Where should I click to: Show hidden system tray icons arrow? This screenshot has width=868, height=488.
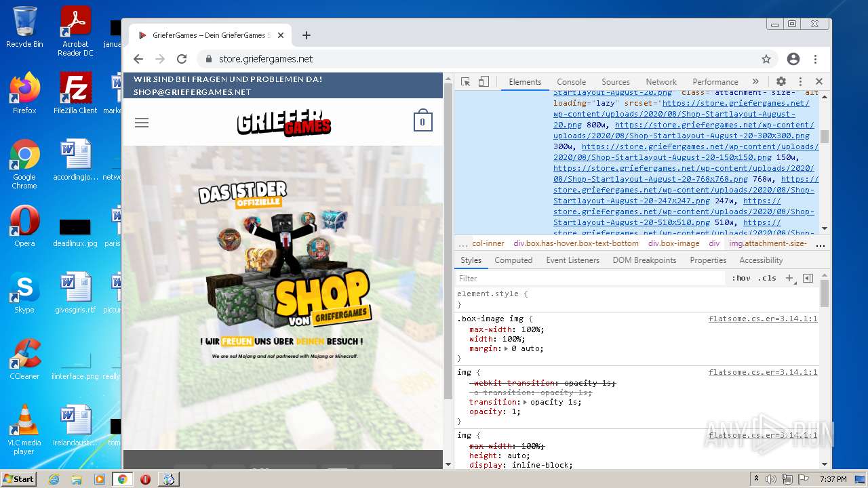point(756,479)
